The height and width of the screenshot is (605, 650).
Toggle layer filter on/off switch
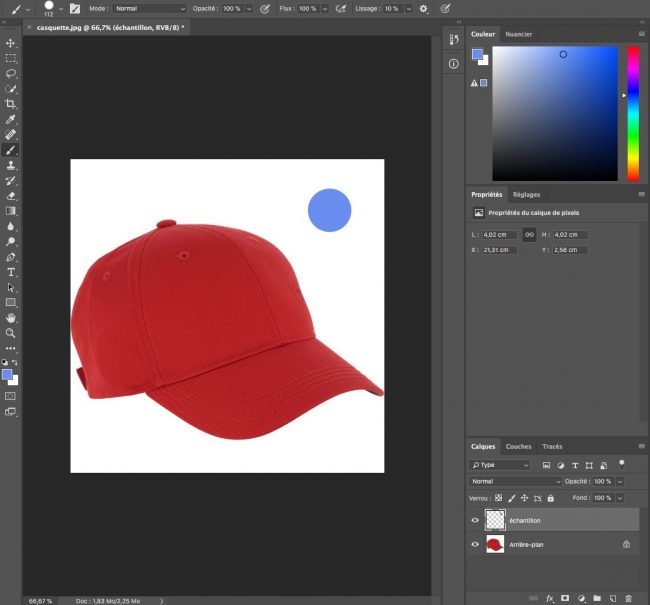point(621,464)
